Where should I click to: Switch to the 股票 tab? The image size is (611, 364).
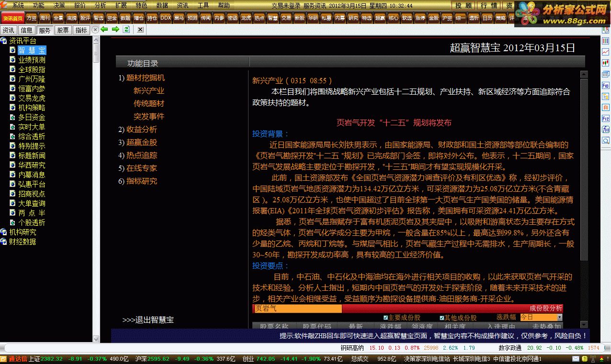tap(63, 30)
